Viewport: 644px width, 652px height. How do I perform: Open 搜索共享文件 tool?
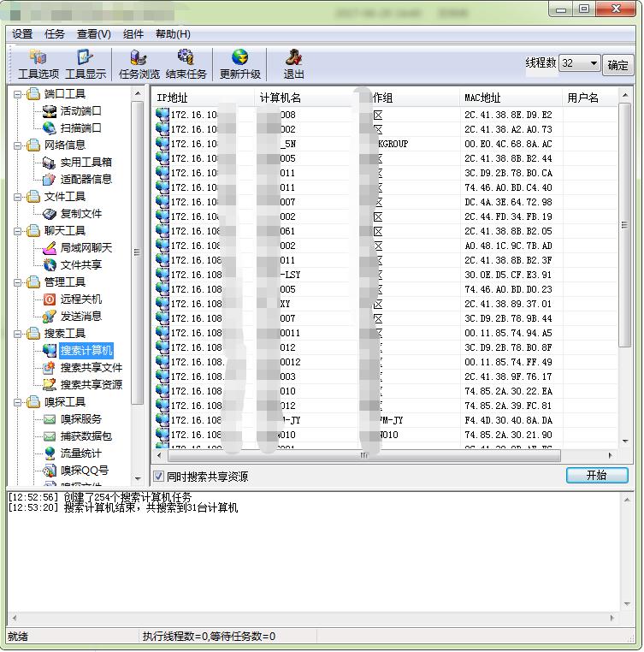click(x=91, y=368)
